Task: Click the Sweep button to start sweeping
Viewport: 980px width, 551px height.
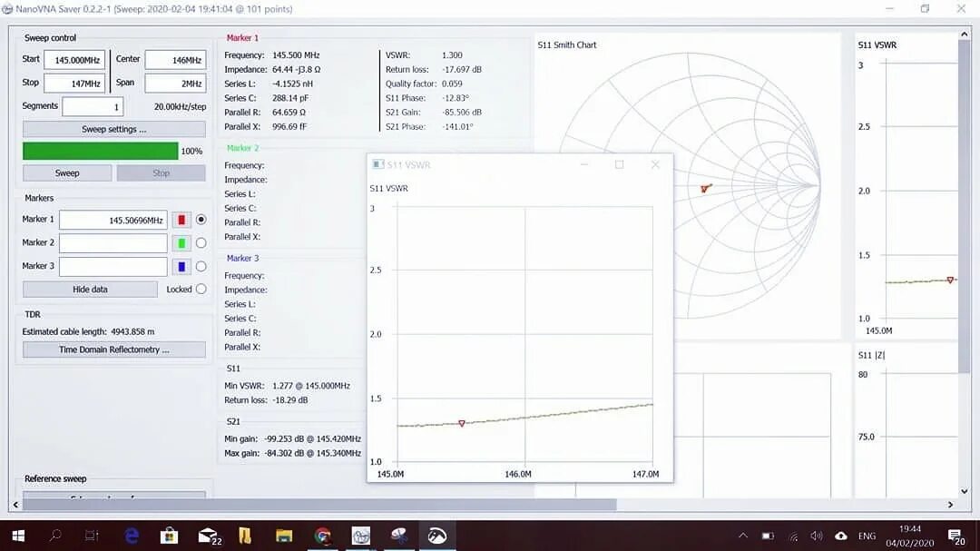Action: point(67,172)
